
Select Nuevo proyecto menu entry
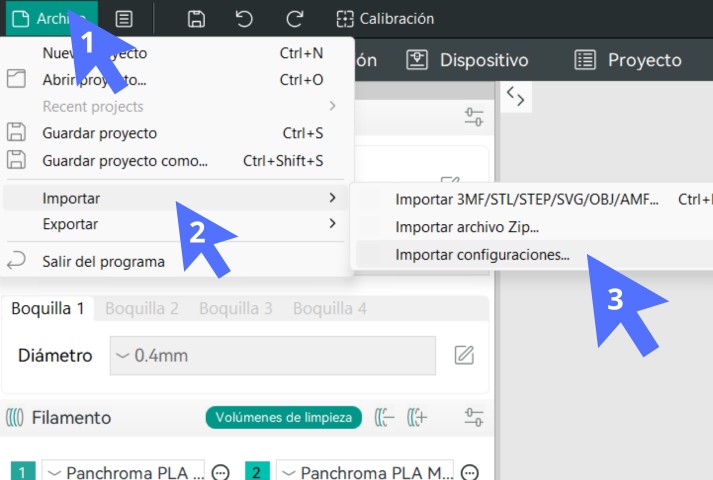[176, 53]
